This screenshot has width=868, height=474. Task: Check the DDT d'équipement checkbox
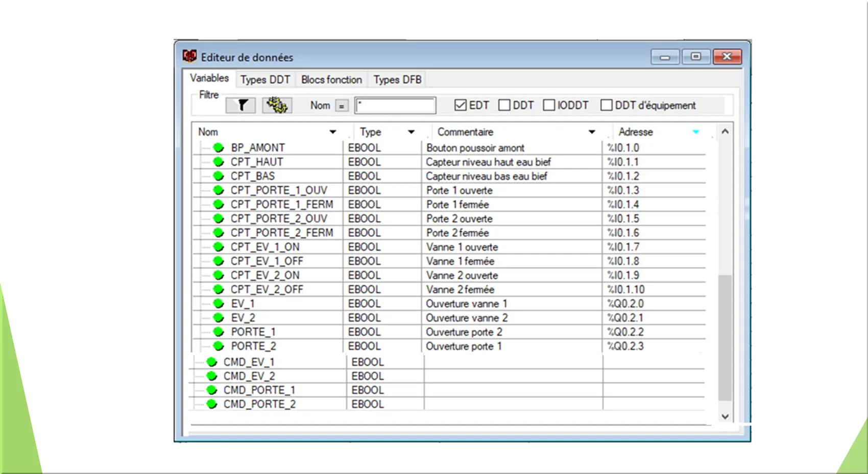607,105
